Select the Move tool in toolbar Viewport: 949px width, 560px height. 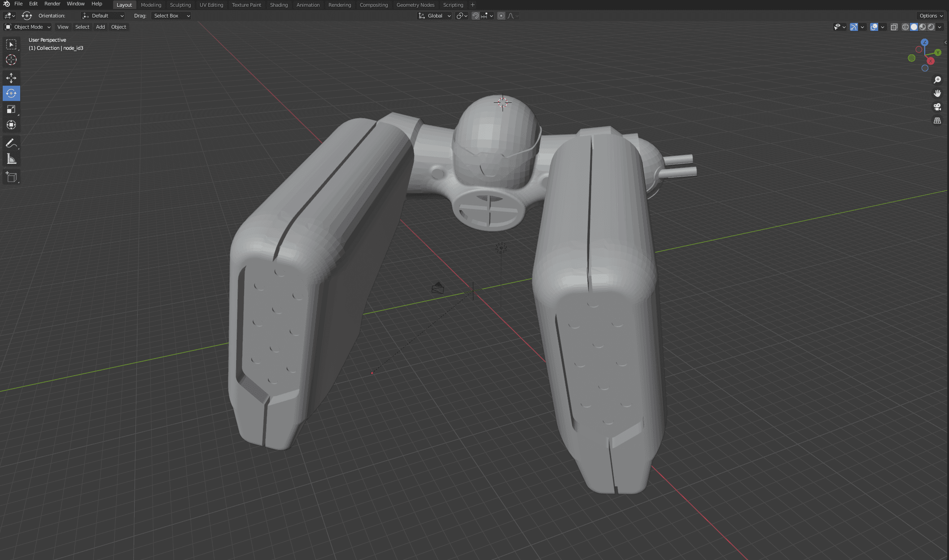[11, 78]
